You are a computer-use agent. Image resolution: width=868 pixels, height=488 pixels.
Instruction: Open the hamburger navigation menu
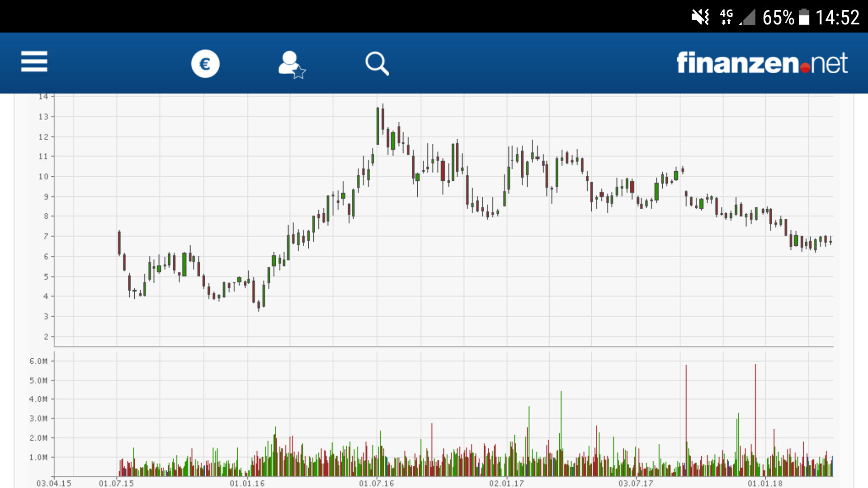point(34,61)
